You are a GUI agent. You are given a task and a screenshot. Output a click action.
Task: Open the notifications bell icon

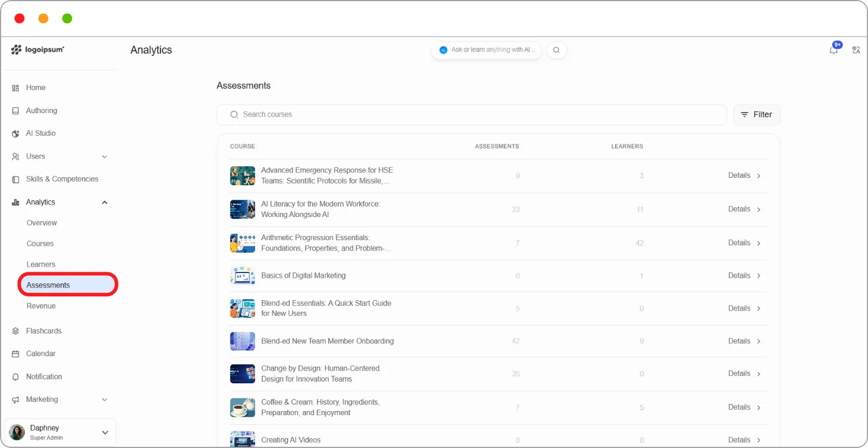click(x=833, y=50)
